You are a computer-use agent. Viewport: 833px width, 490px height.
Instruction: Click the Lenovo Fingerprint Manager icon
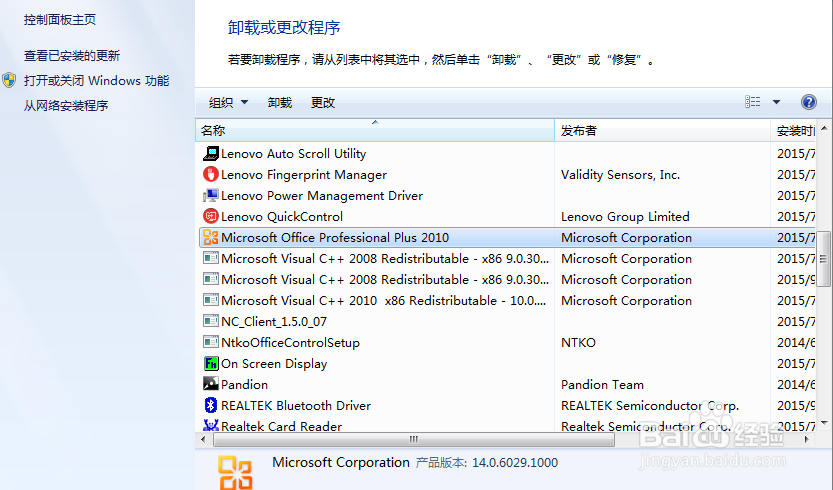pos(210,175)
